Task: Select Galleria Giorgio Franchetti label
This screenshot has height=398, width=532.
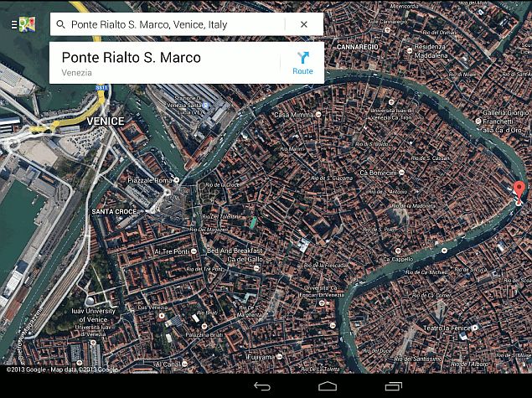Action: 506,121
